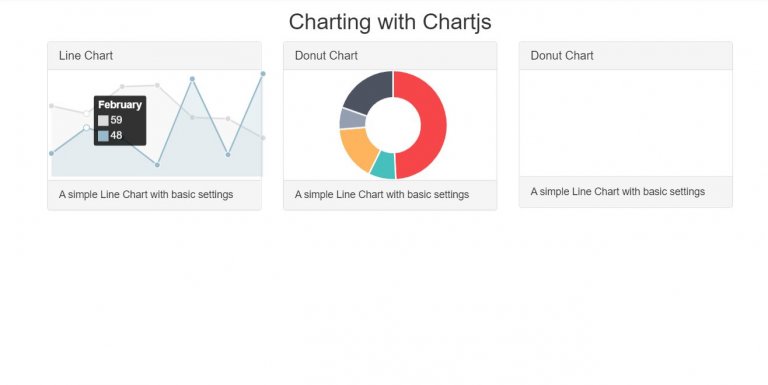Click the footer text under line chart
The width and height of the screenshot is (768, 385).
(x=146, y=194)
